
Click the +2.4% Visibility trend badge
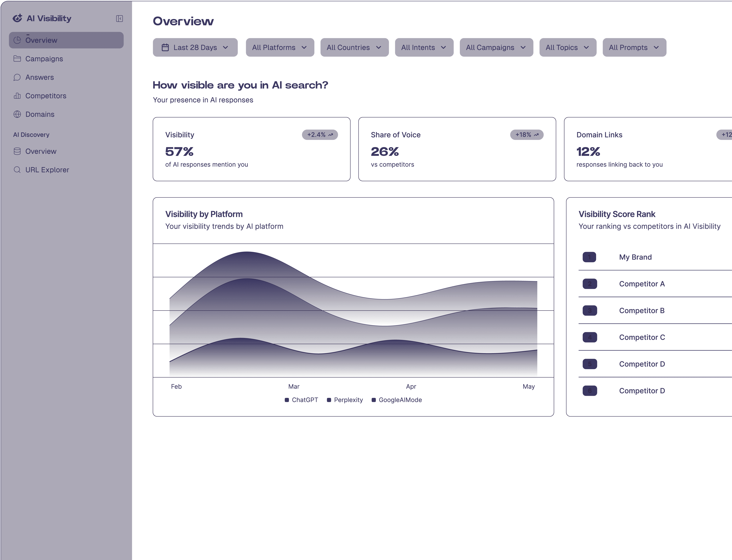tap(320, 135)
